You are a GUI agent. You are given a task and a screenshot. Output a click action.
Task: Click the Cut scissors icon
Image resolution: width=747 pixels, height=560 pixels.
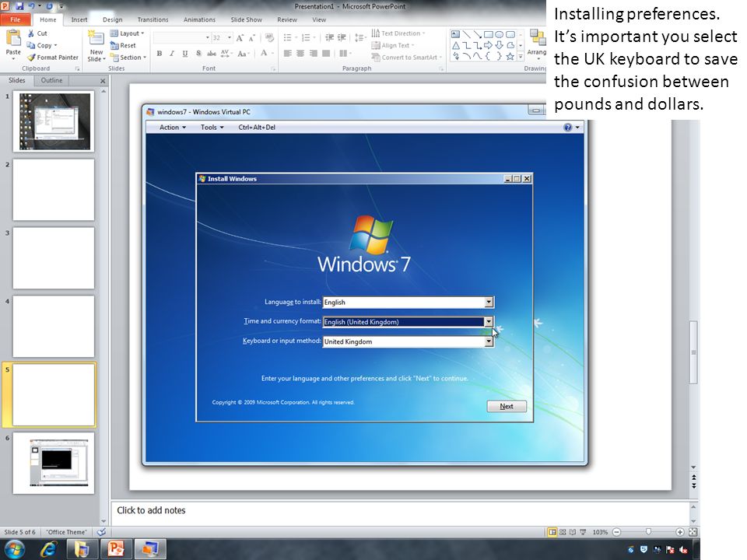(x=31, y=33)
